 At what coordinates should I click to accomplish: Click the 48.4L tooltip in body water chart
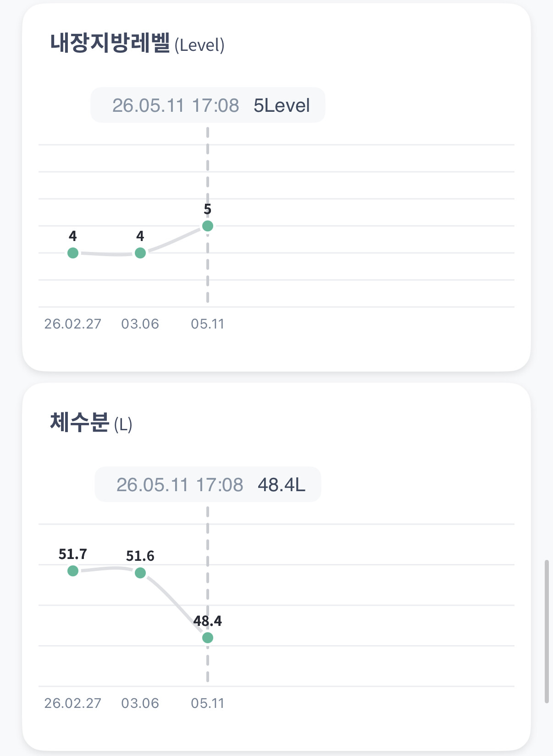point(208,485)
